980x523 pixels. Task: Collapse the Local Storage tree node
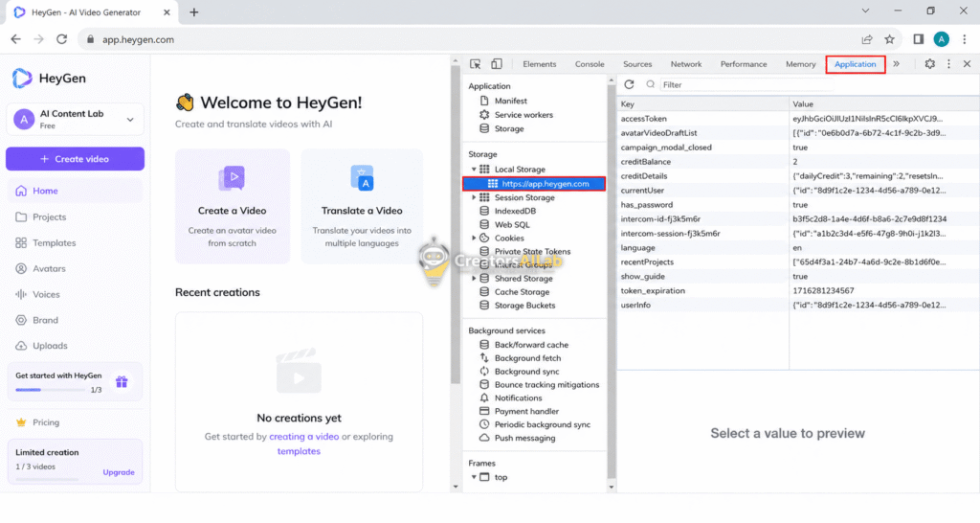coord(474,170)
